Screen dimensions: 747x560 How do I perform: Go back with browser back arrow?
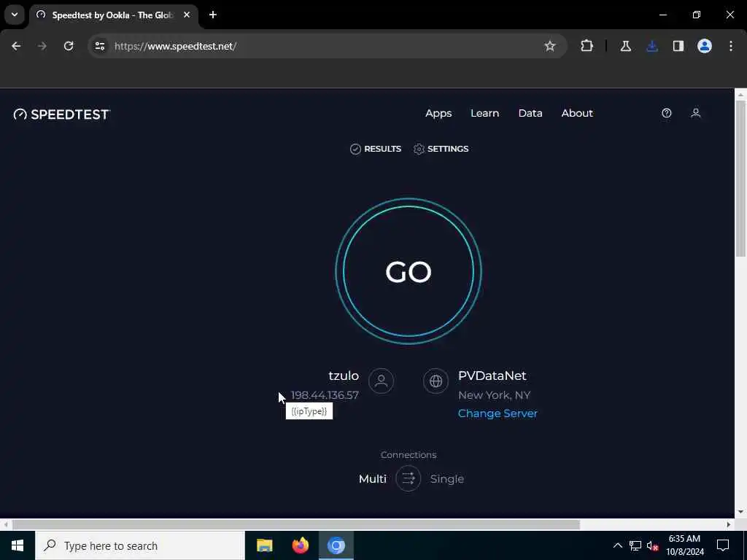click(x=16, y=46)
